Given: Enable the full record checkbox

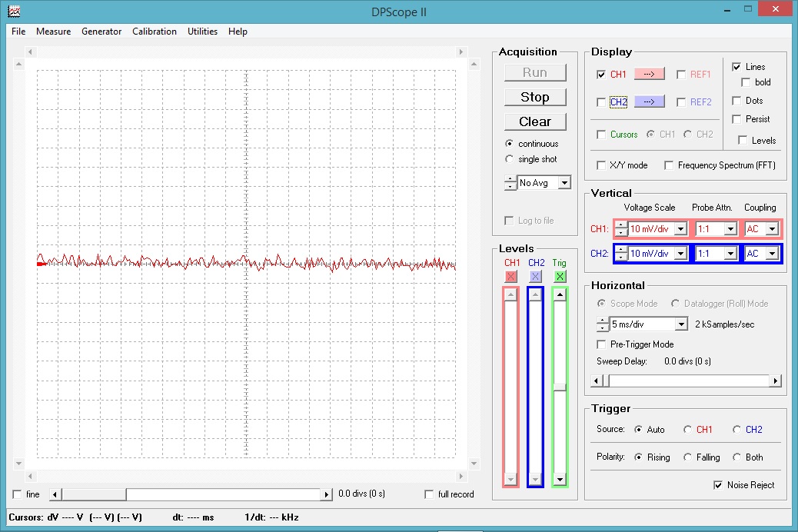Looking at the screenshot, I should pyautogui.click(x=429, y=494).
